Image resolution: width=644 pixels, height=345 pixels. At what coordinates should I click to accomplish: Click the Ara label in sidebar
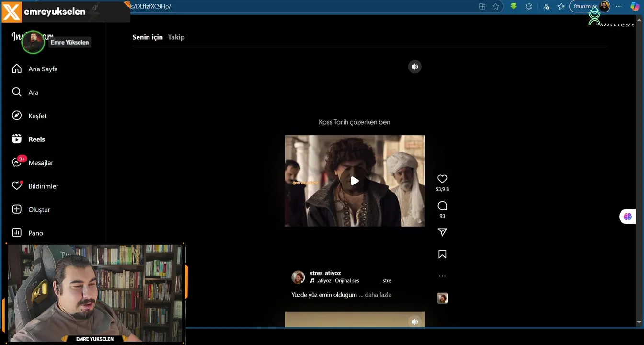pyautogui.click(x=33, y=92)
